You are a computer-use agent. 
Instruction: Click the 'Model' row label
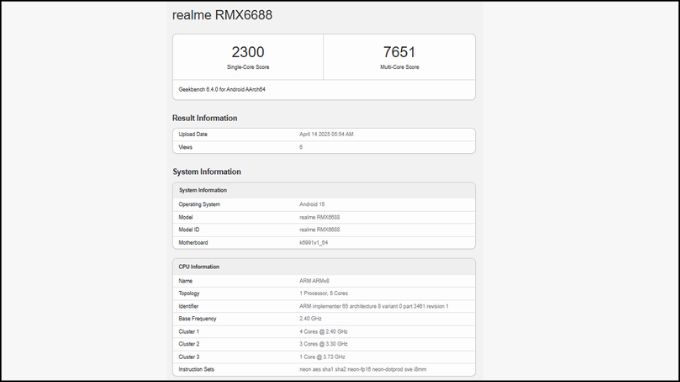click(186, 217)
